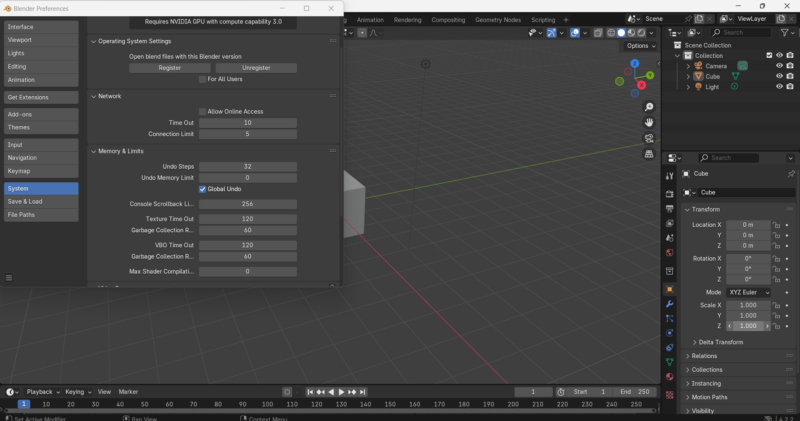Open the Playback menu in timeline

pos(42,392)
